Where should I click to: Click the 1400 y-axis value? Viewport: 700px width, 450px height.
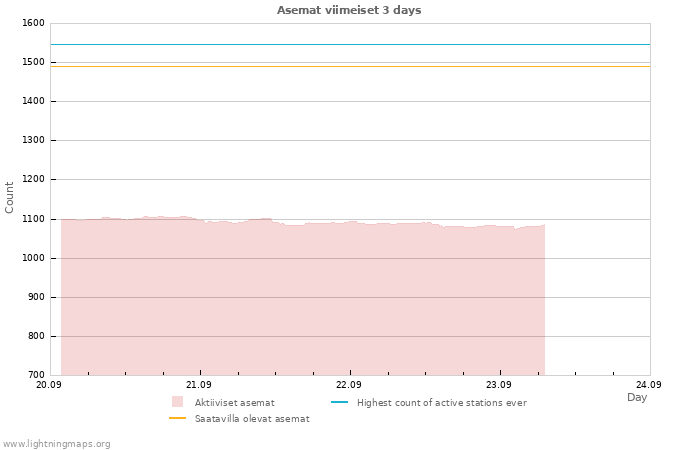33,101
